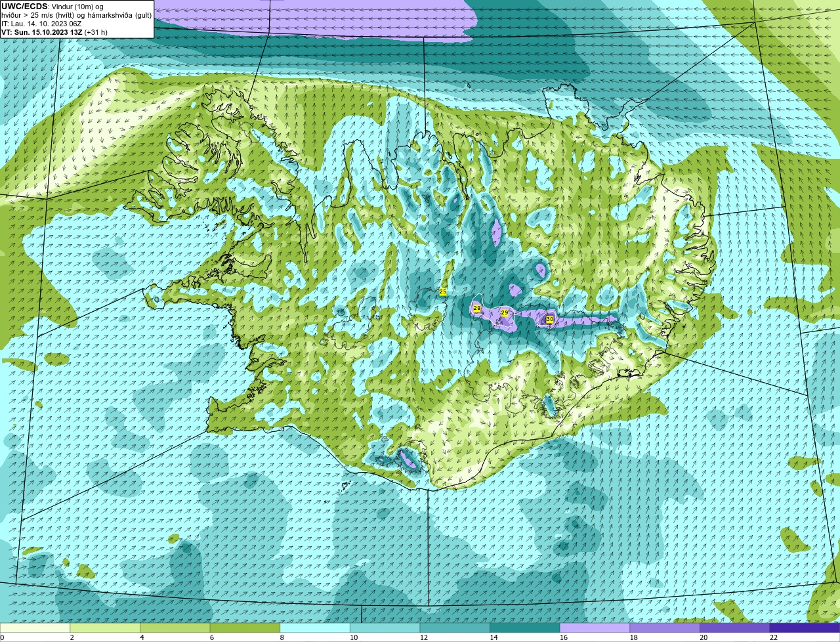The height and width of the screenshot is (642, 840).
Task: Select the 20–22 m/s violet legend swatch
Action: click(735, 628)
